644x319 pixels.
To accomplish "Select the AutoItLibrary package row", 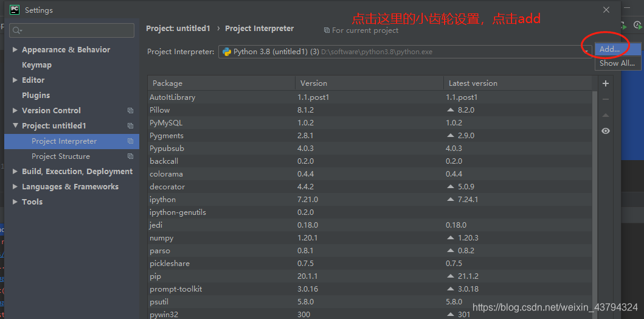I will (x=370, y=97).
